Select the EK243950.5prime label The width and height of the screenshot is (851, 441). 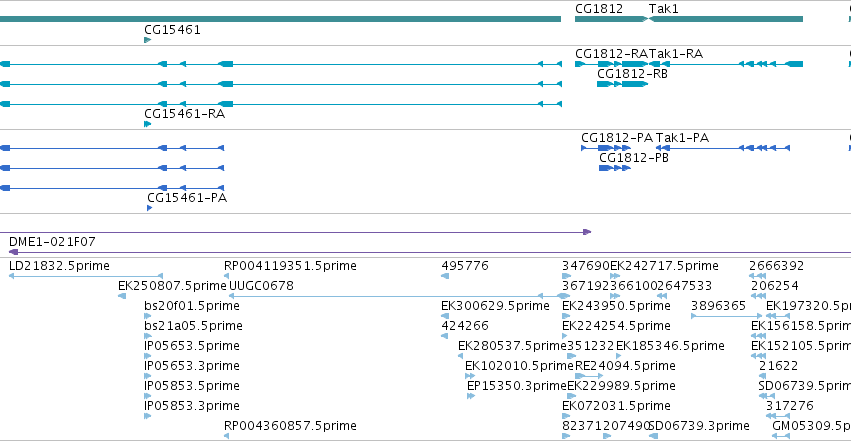coord(617,306)
